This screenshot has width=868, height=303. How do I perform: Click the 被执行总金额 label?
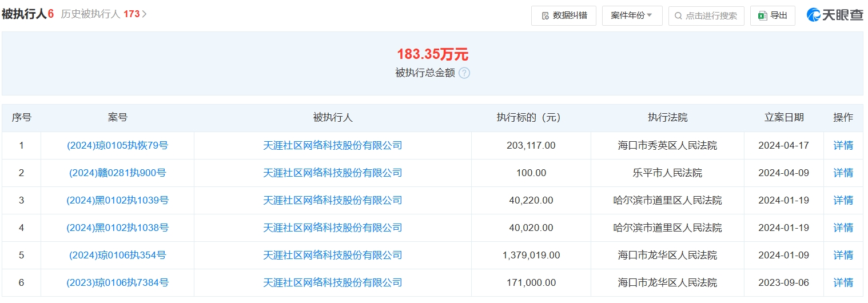[425, 73]
